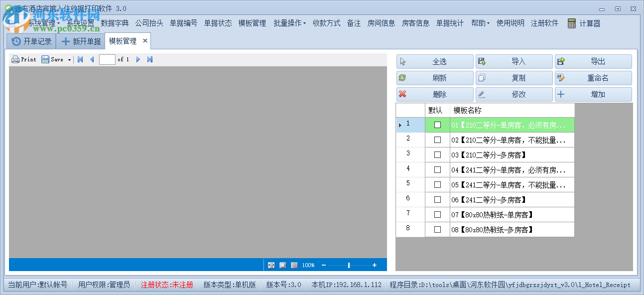Click the 删除 delete button

point(435,95)
